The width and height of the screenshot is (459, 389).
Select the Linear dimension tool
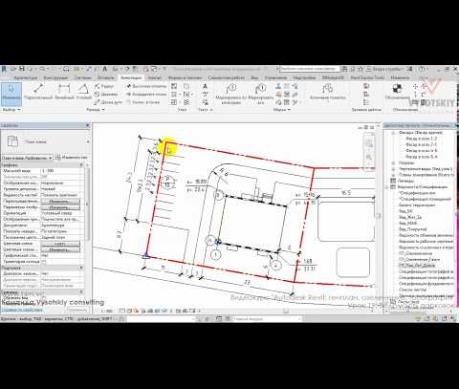point(64,92)
